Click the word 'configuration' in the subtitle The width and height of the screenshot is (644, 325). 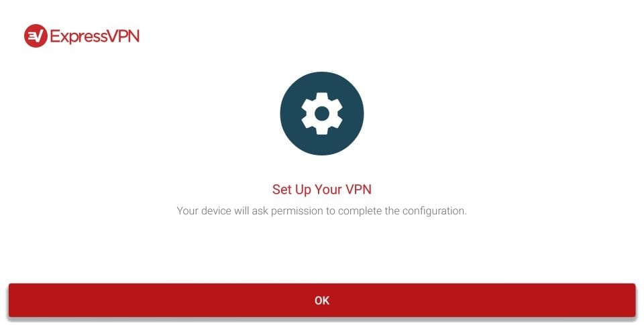pos(434,211)
